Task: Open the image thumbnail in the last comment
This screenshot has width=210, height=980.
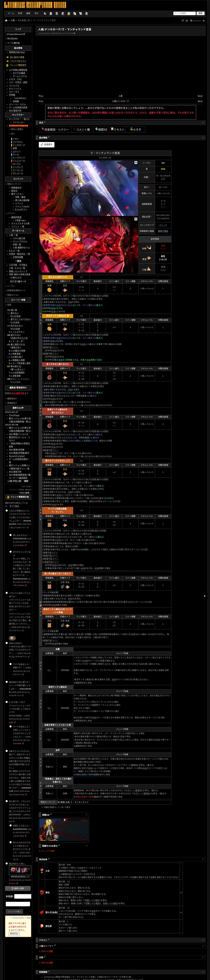Action: pos(20,870)
